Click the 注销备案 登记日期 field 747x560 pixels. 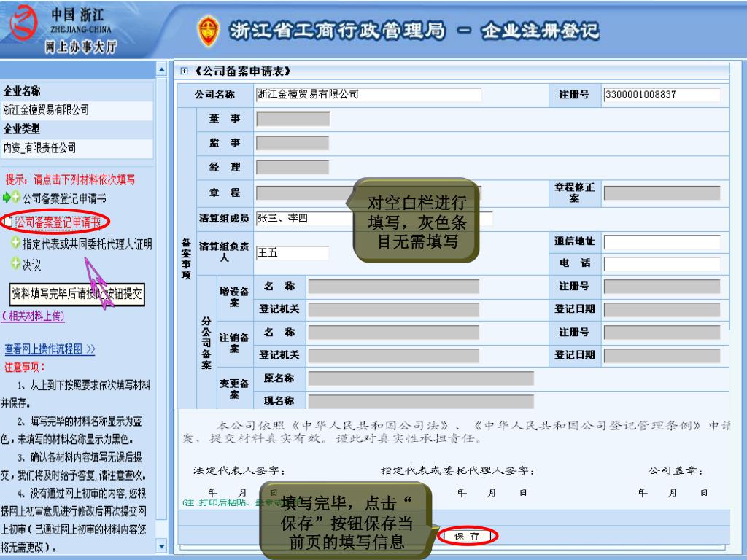point(662,356)
